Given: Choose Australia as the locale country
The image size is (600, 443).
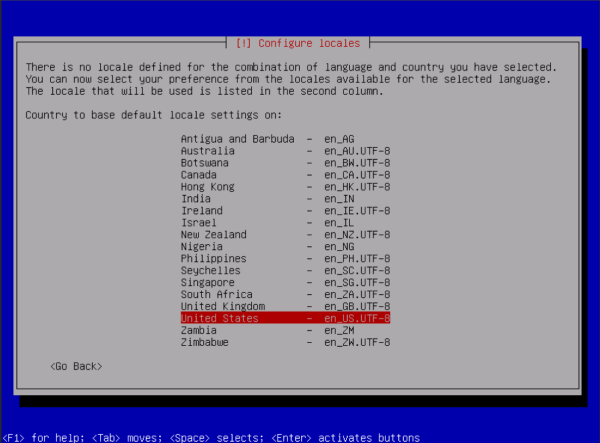Looking at the screenshot, I should coord(285,150).
